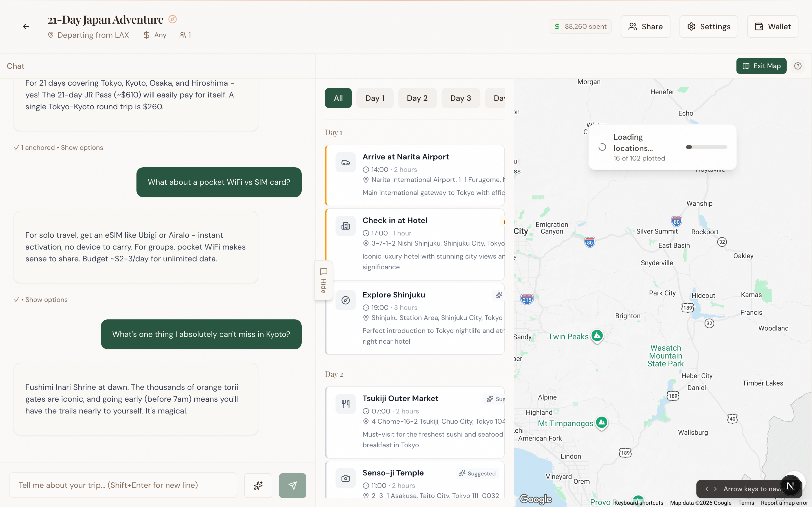Viewport: 812px width, 507px height.
Task: Click the help question mark icon
Action: coord(798,66)
